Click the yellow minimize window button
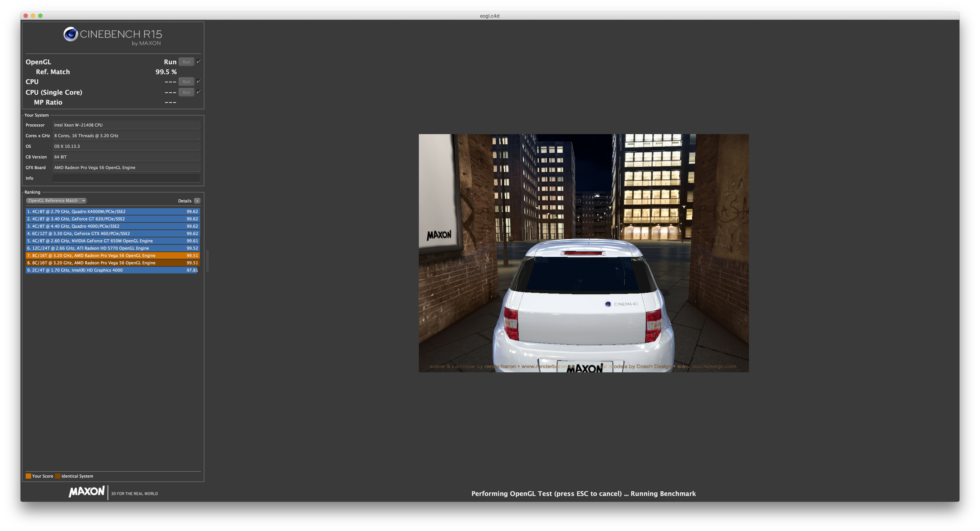 (33, 16)
